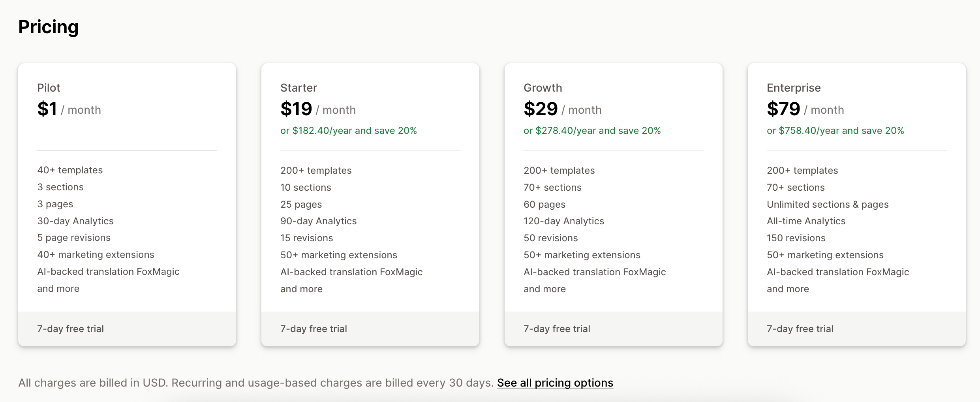The image size is (980, 402).
Task: Select the Starter plan card title
Action: click(x=299, y=88)
